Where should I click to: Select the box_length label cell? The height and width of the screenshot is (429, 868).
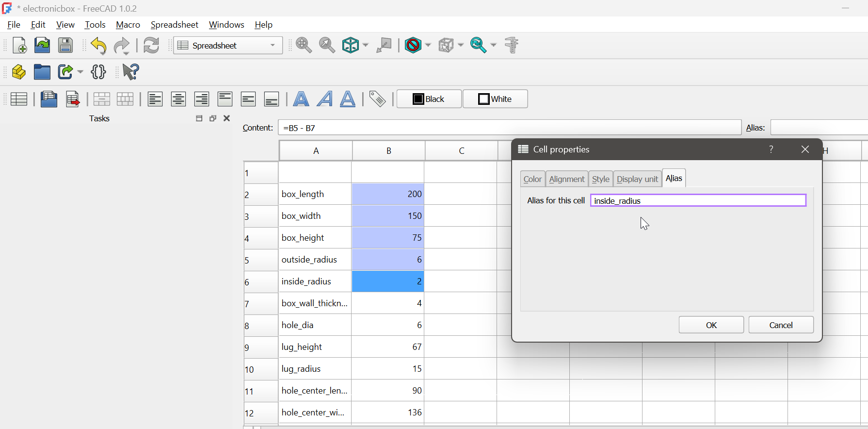315,194
